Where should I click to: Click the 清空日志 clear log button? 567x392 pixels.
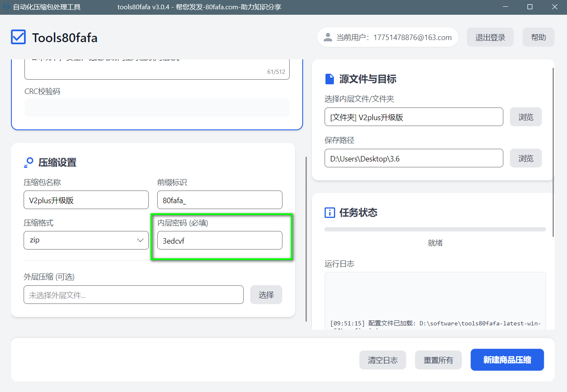coord(382,360)
